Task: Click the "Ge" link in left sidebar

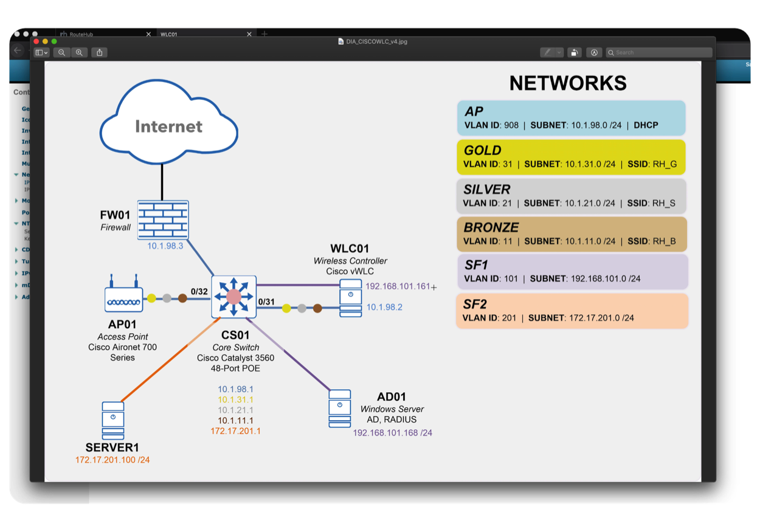Action: pos(25,109)
